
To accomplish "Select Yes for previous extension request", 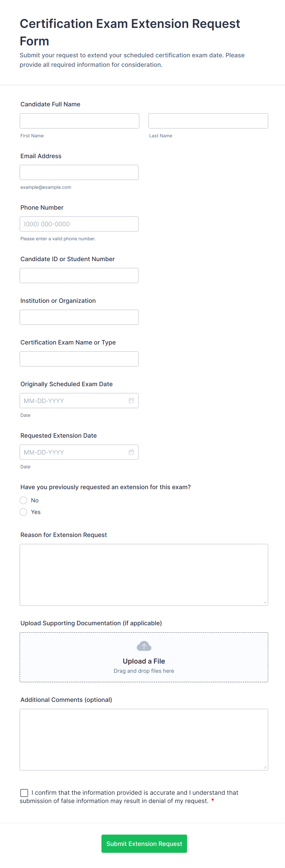I will 24,512.
